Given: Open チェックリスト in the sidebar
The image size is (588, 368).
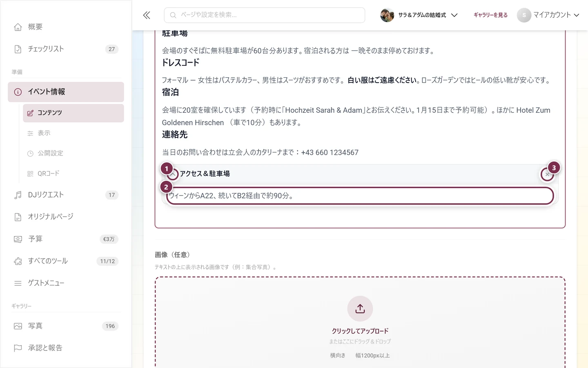Looking at the screenshot, I should point(66,49).
